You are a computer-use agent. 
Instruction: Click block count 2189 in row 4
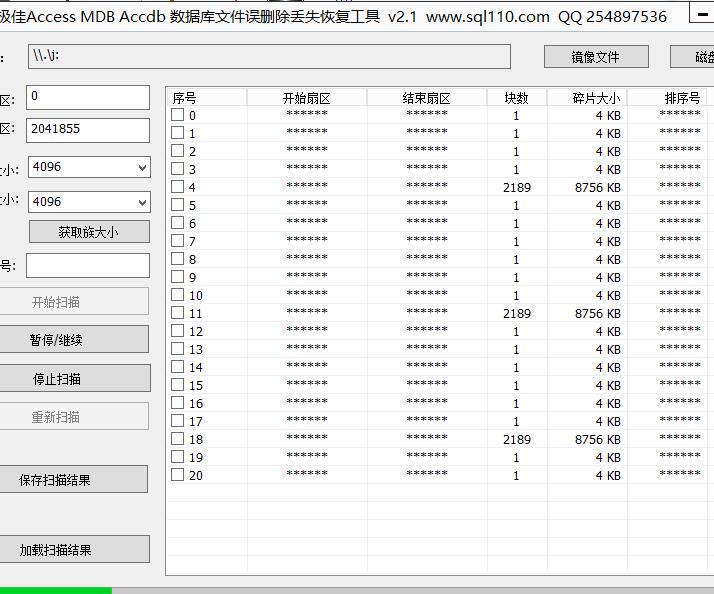(x=517, y=188)
